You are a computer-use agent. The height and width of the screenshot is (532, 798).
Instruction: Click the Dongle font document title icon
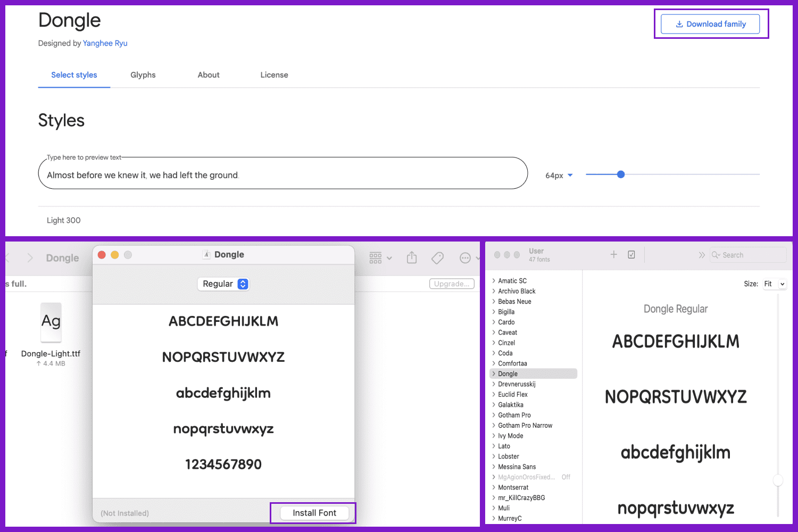(x=206, y=255)
